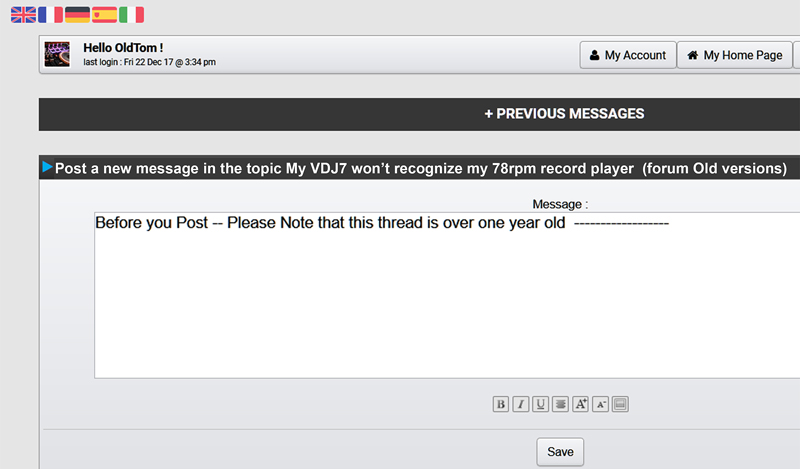
Task: Save the new message
Action: (560, 452)
